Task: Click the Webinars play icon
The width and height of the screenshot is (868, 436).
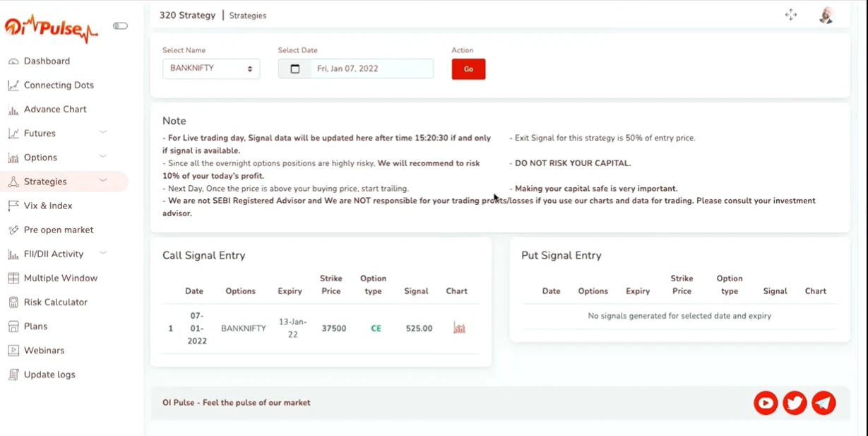Action: 13,350
